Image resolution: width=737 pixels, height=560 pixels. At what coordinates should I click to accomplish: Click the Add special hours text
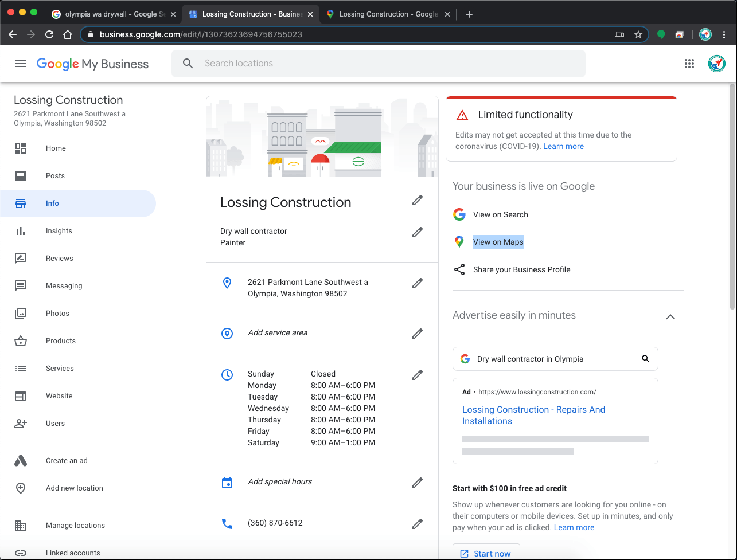[x=280, y=481]
